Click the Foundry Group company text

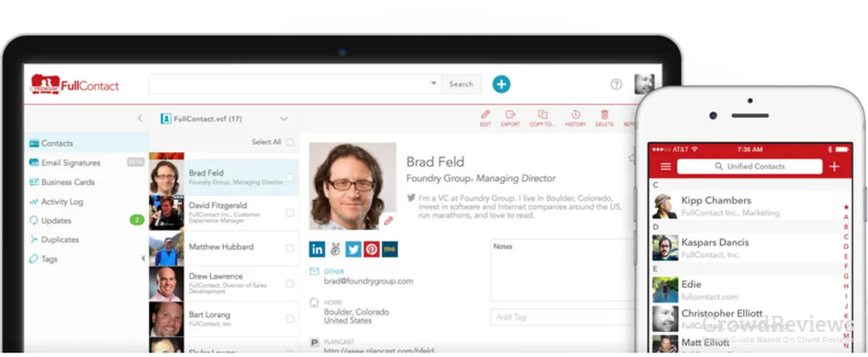tap(439, 178)
